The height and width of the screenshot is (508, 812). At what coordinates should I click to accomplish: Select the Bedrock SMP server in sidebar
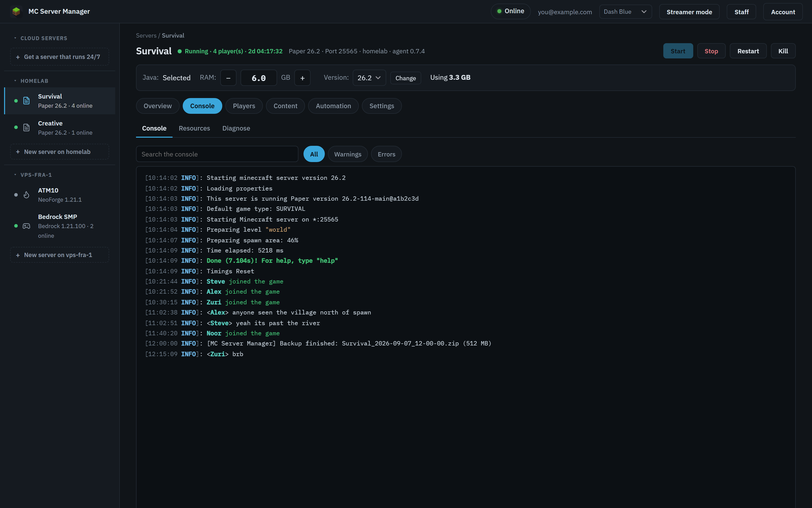pos(60,226)
